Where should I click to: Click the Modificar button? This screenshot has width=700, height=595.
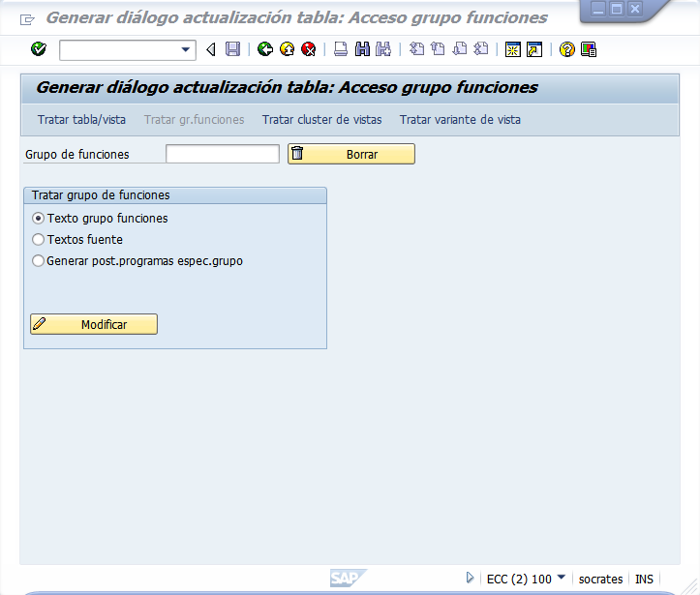coord(94,324)
